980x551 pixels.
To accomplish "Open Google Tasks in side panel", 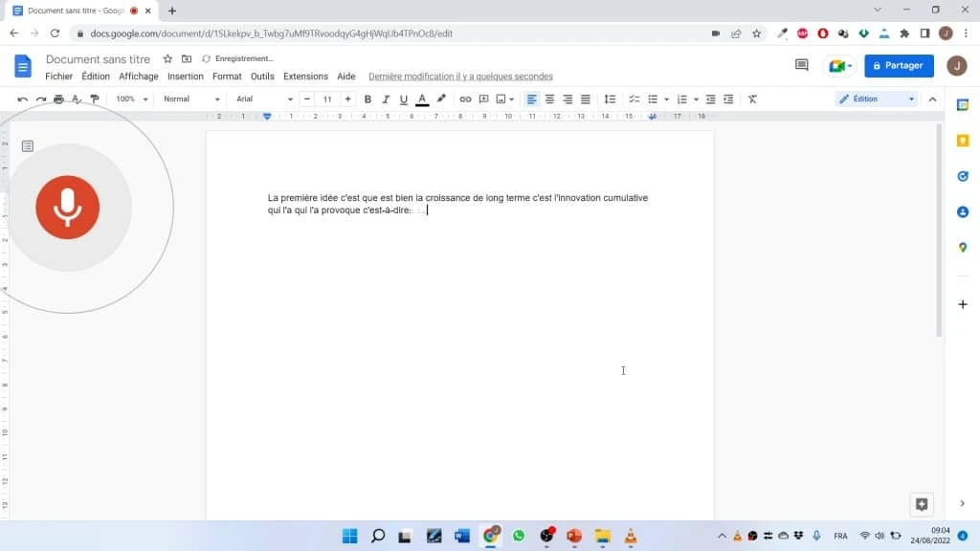I will pos(963,176).
